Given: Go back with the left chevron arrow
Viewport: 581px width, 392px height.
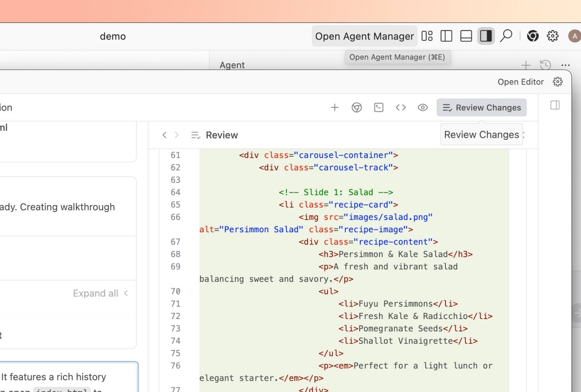Looking at the screenshot, I should point(164,135).
